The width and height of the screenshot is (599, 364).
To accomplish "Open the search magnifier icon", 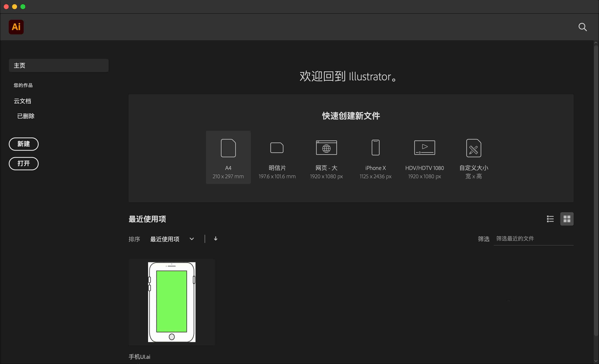I will pos(583,27).
